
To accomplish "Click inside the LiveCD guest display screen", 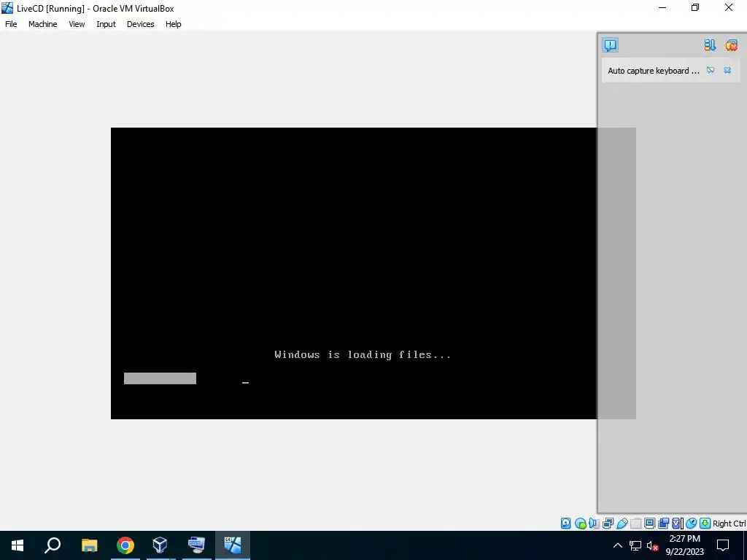I will 354,273.
